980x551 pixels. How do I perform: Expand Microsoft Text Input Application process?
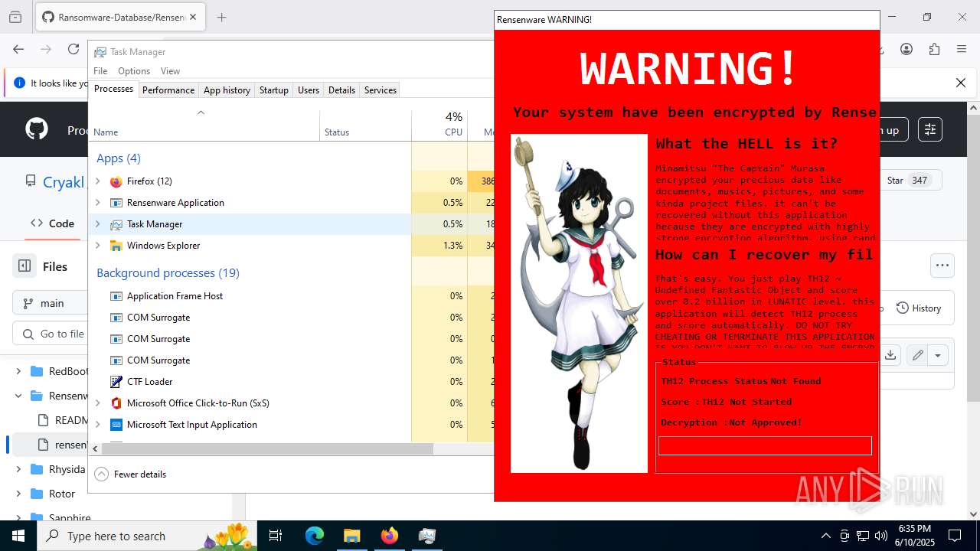pos(97,425)
